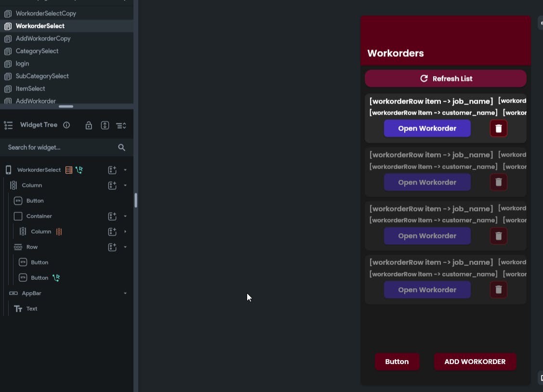
Task: Collapse the WorkorderSelect root node
Action: [125, 170]
